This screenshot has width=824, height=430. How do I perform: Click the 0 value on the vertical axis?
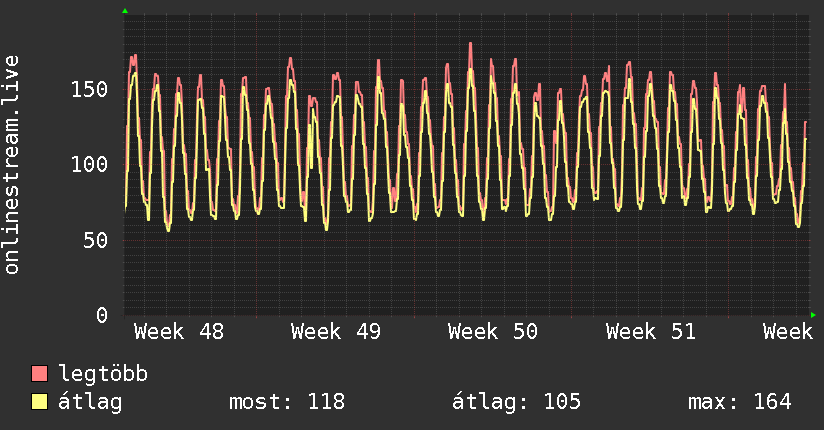click(102, 315)
